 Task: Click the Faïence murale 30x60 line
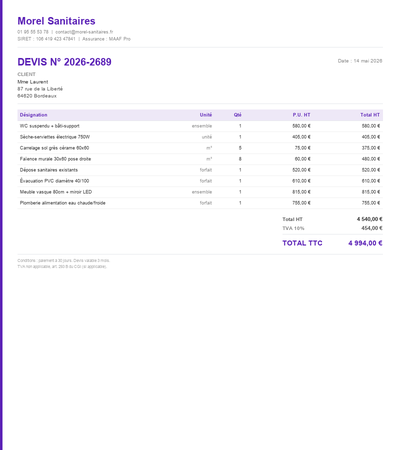tap(200, 159)
